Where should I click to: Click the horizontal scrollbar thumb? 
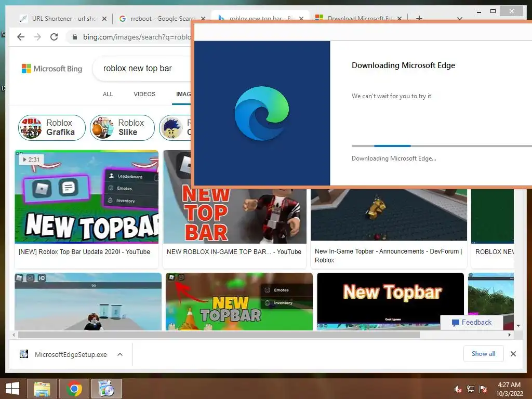click(219, 335)
